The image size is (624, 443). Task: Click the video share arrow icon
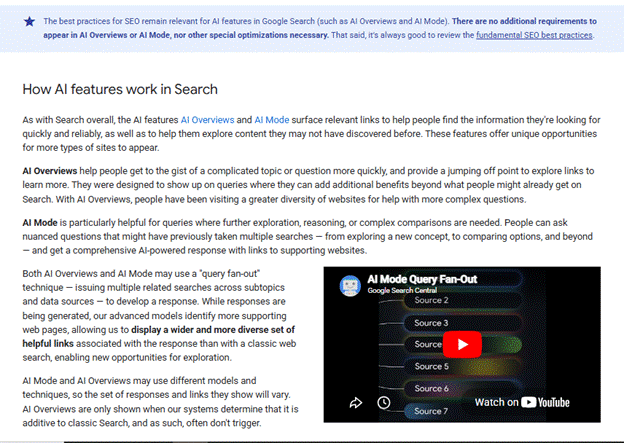coord(355,403)
